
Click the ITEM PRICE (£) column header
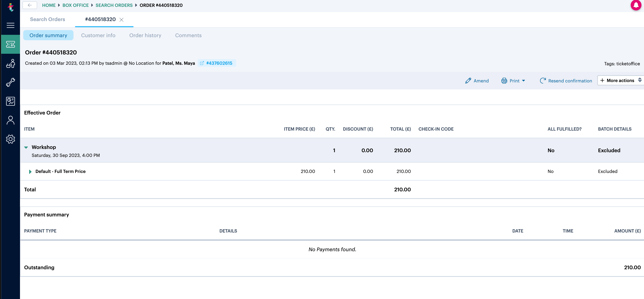tap(299, 129)
